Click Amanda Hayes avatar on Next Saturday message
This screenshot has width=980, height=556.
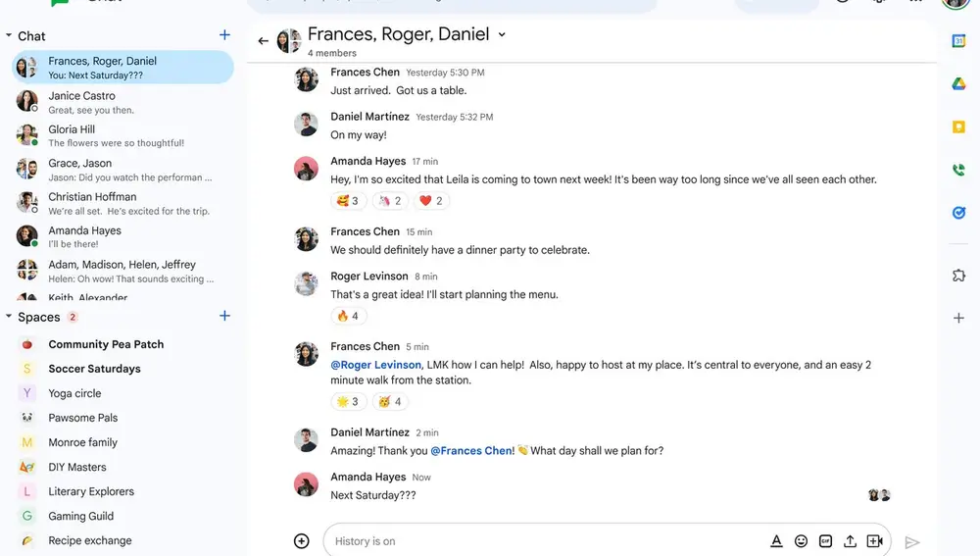[x=306, y=484]
